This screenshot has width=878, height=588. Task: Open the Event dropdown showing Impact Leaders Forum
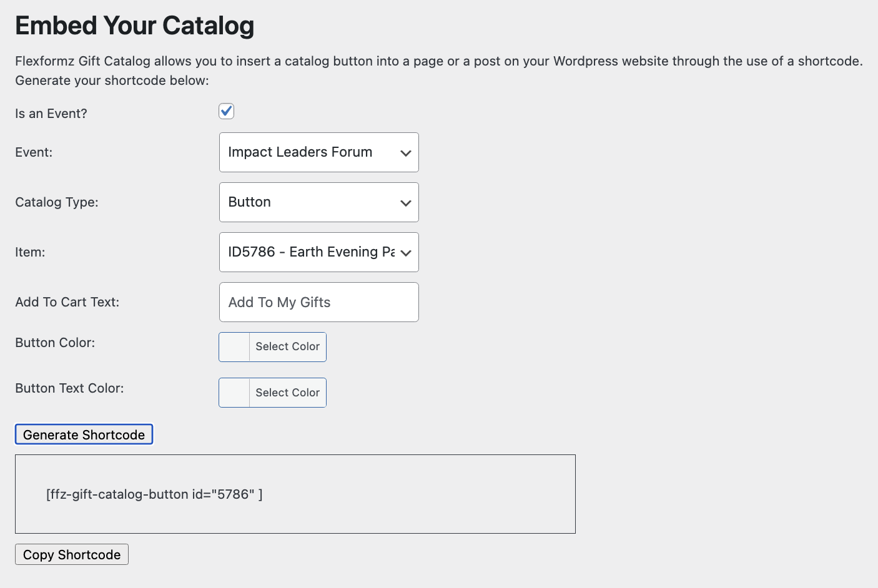pyautogui.click(x=318, y=152)
